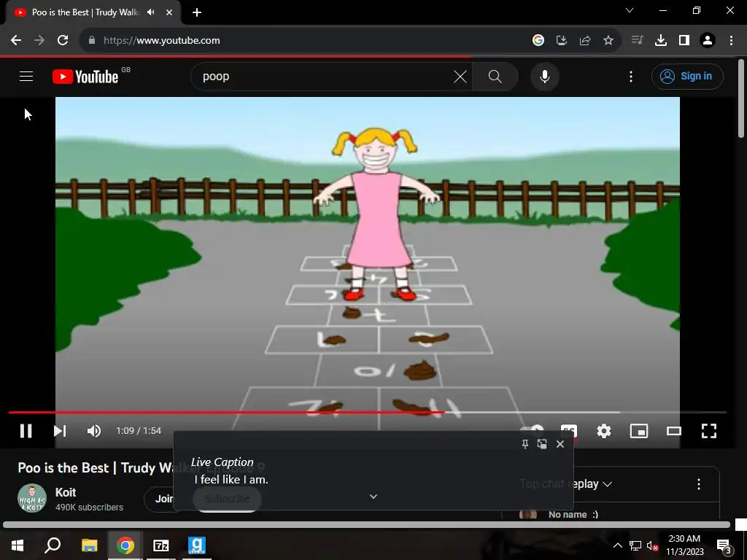Clear the search query with X

(460, 76)
